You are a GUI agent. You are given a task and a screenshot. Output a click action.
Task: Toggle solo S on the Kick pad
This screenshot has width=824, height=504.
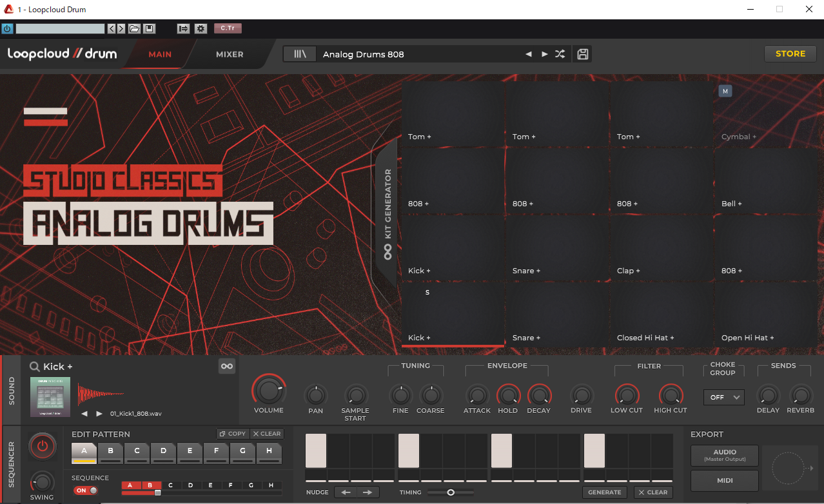(427, 293)
